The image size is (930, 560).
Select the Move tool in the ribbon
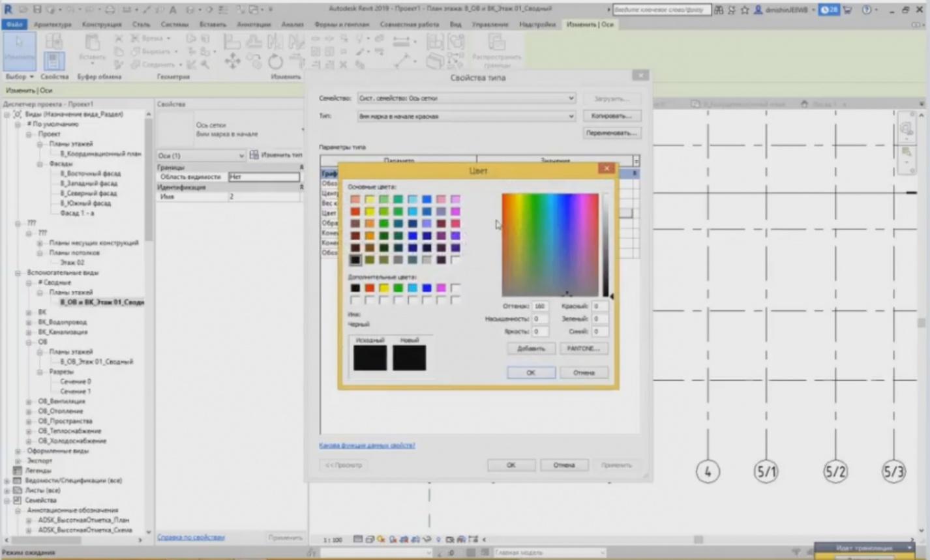(x=232, y=62)
